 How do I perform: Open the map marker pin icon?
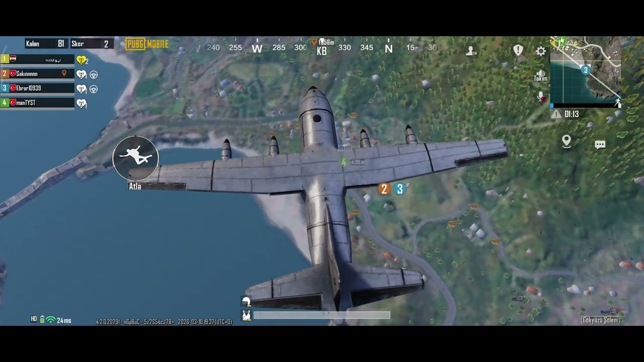pyautogui.click(x=567, y=141)
